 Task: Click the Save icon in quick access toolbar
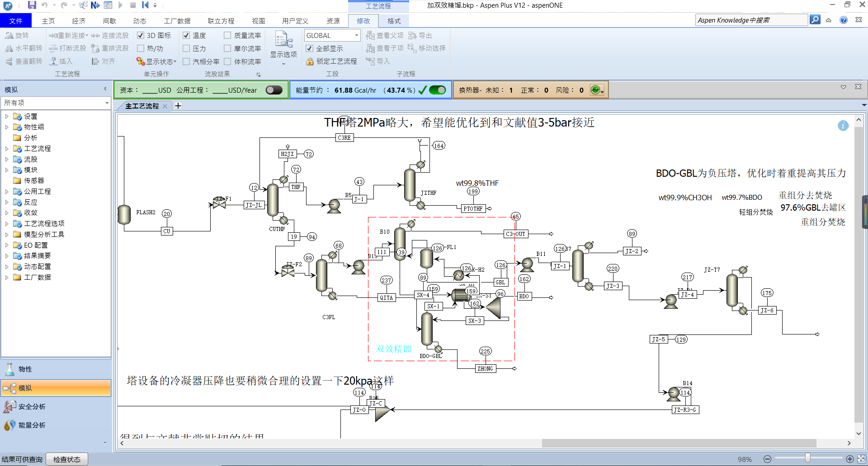click(32, 5)
